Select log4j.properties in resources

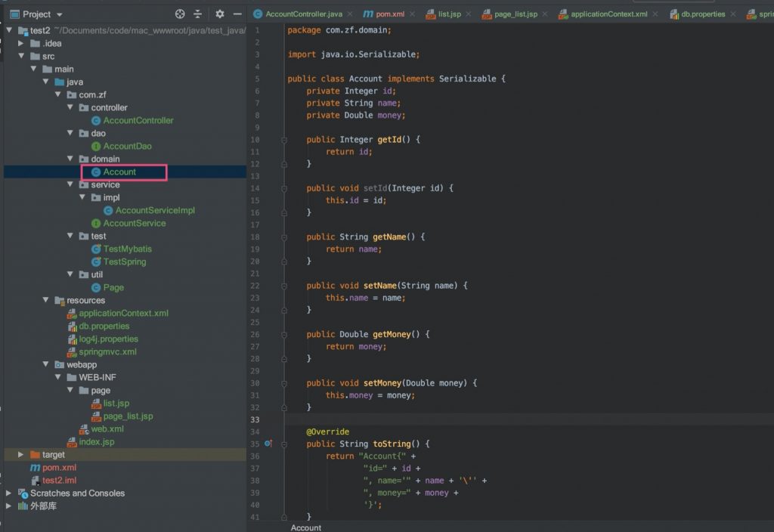coord(109,339)
